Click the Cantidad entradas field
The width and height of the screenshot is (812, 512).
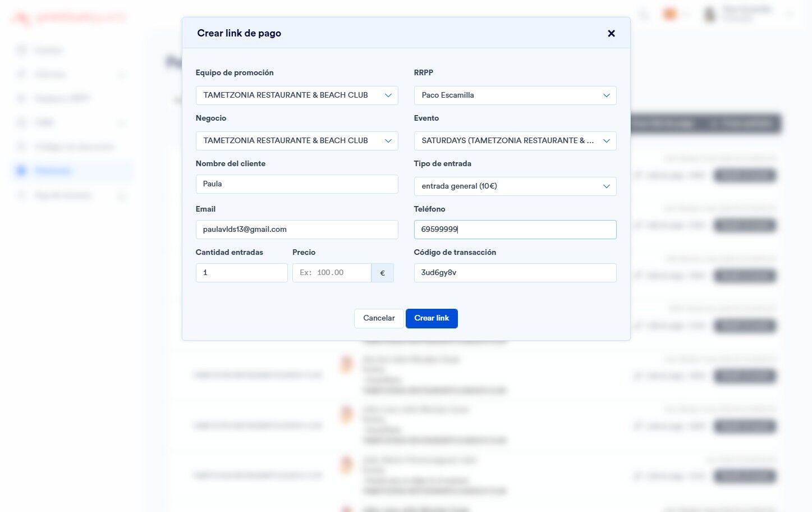(241, 273)
